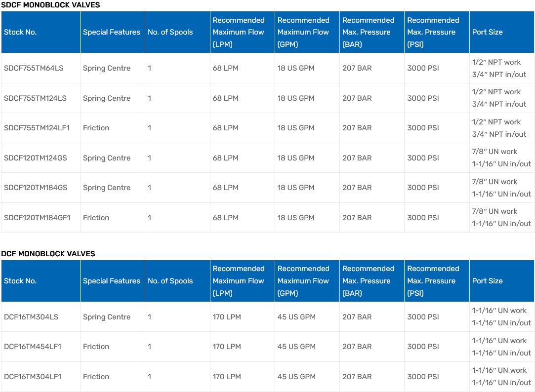Click DCF table No. of Spools header

point(170,281)
